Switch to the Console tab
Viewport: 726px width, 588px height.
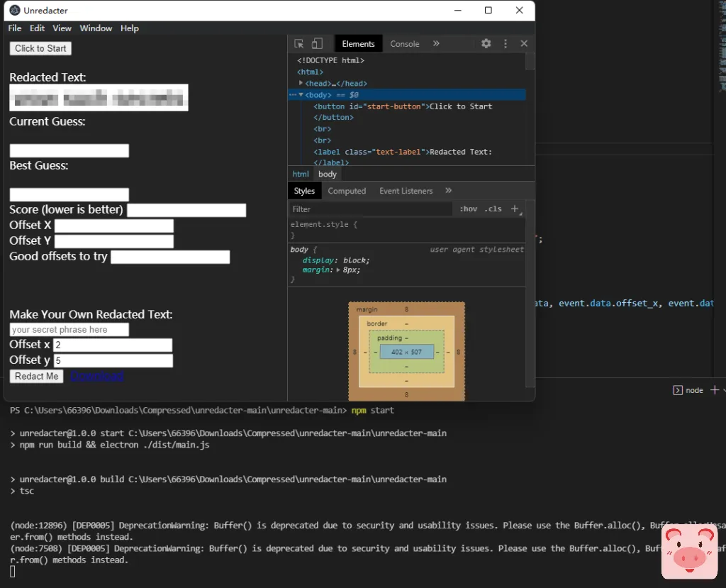click(x=404, y=44)
